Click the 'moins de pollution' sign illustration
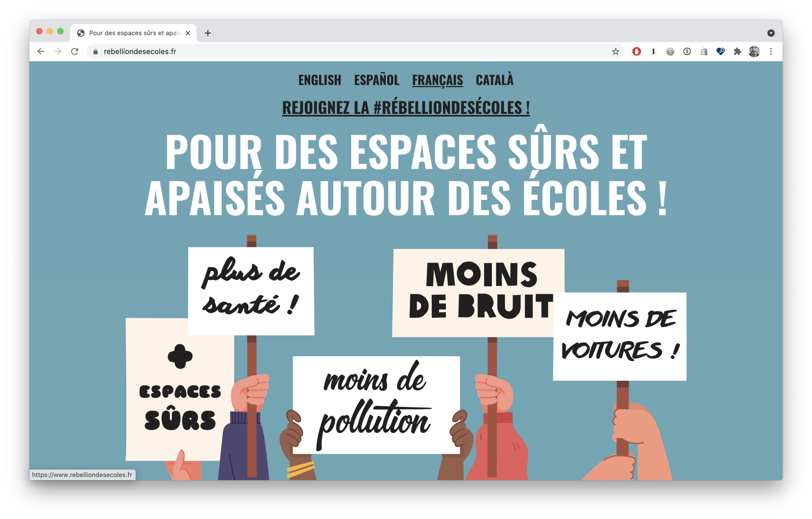 [x=376, y=405]
